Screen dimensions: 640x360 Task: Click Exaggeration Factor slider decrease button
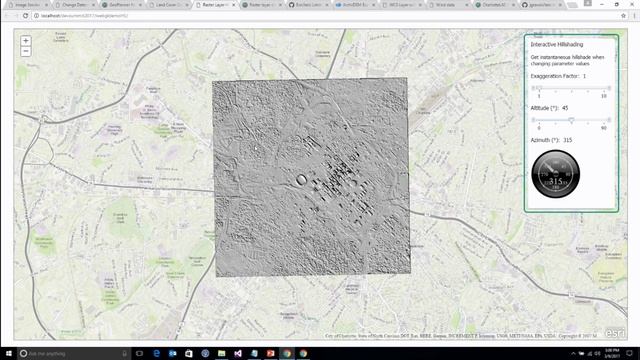tap(533, 88)
